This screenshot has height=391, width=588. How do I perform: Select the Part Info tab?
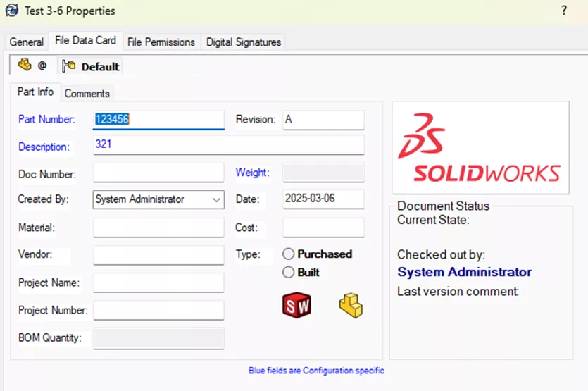point(35,92)
